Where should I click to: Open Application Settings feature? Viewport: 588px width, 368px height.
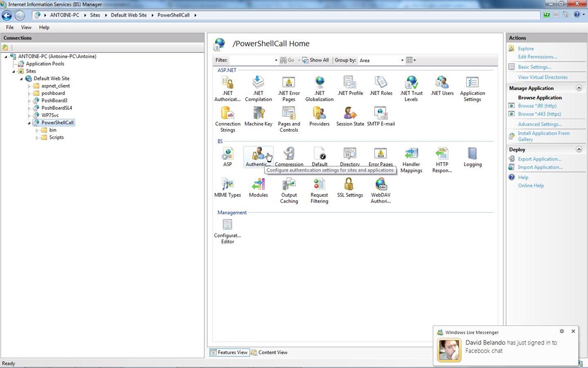pyautogui.click(x=473, y=89)
